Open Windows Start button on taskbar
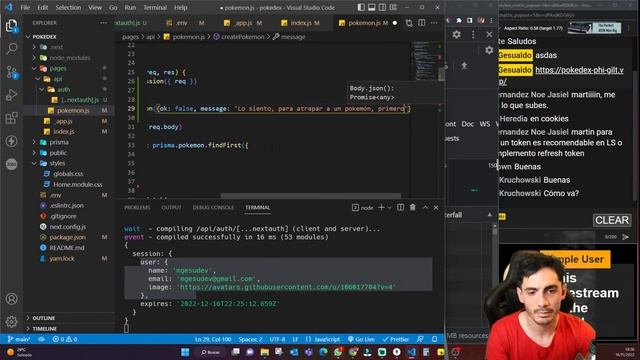This screenshot has height=360, width=640. point(185,352)
